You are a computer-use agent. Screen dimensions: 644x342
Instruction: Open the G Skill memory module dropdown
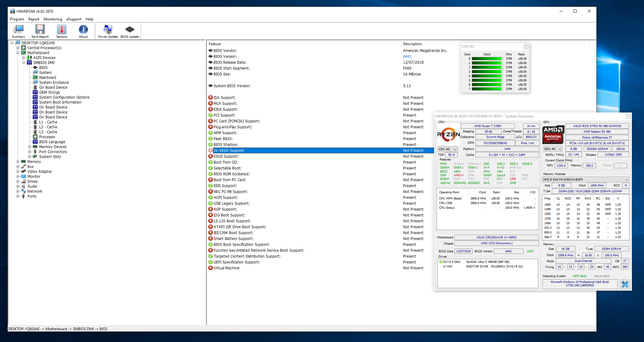(x=586, y=180)
